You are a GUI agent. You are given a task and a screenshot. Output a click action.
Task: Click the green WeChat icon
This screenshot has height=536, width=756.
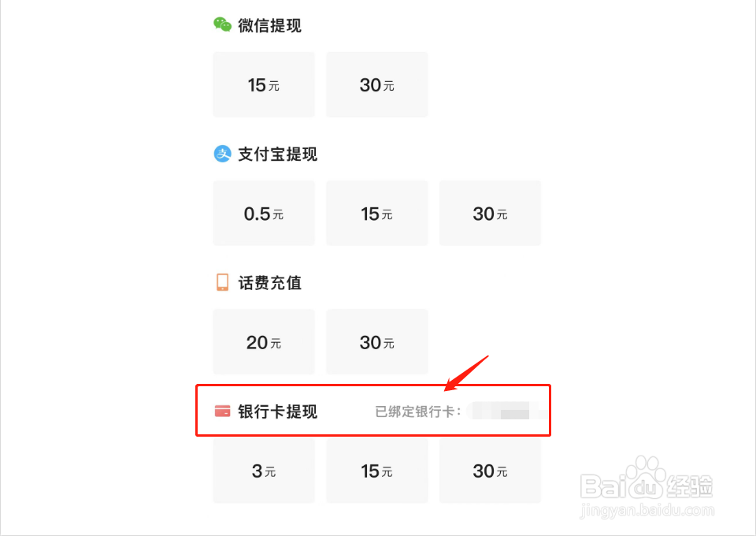point(222,24)
